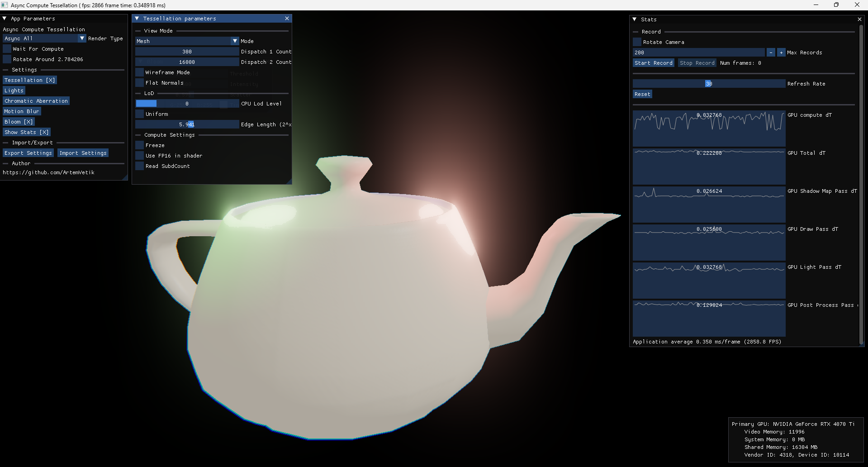The height and width of the screenshot is (467, 868).
Task: Toggle the Bloom [X] settings tab
Action: [19, 122]
